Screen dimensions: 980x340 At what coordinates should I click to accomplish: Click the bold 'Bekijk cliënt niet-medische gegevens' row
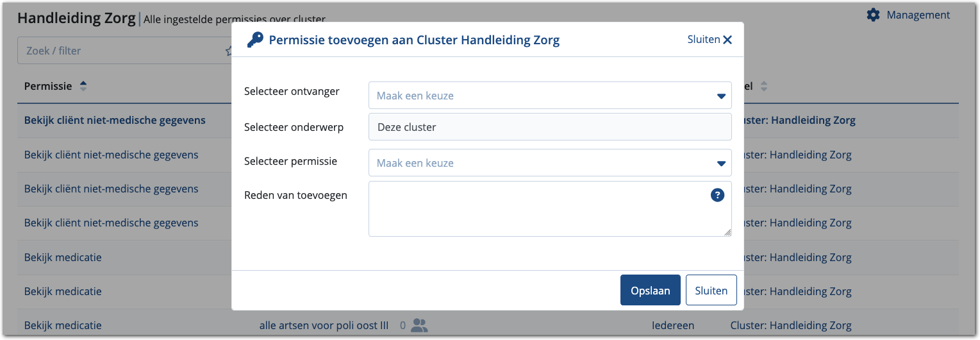click(115, 120)
